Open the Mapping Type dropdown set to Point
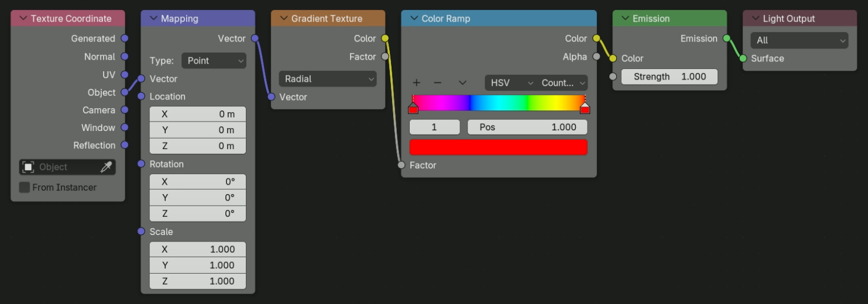 [x=214, y=61]
